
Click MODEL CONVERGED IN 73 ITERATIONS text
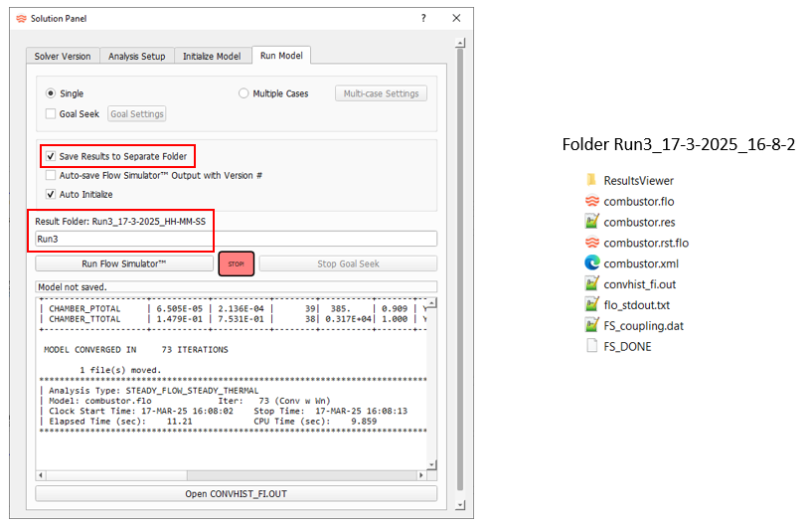(136, 350)
